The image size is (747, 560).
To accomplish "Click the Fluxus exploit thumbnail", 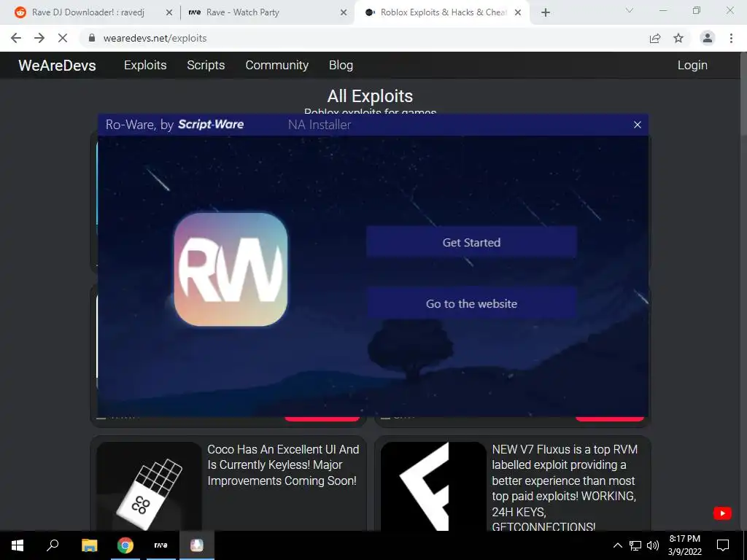I will 433,486.
